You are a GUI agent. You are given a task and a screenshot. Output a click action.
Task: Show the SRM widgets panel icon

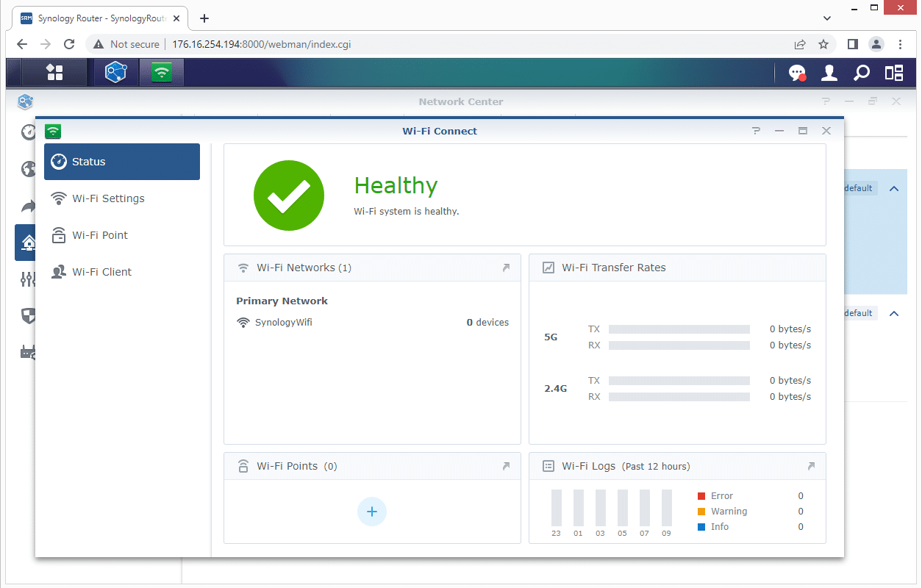click(x=894, y=72)
